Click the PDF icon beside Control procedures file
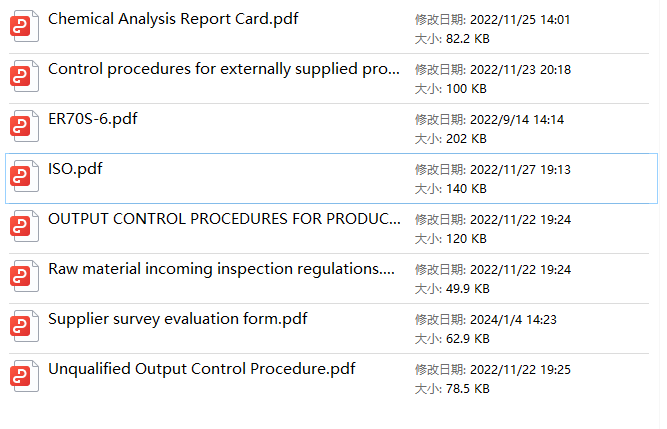Viewport: 667px width, 429px height. (x=24, y=77)
